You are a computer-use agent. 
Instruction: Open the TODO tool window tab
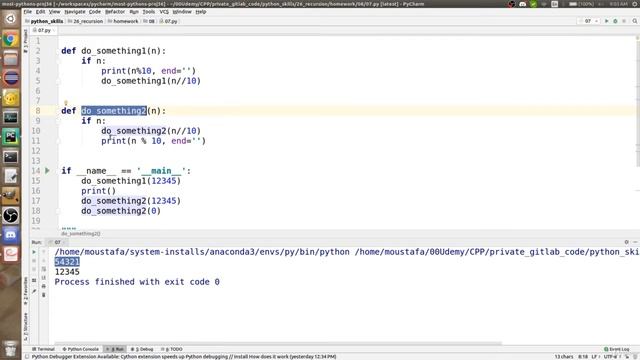tap(171, 349)
